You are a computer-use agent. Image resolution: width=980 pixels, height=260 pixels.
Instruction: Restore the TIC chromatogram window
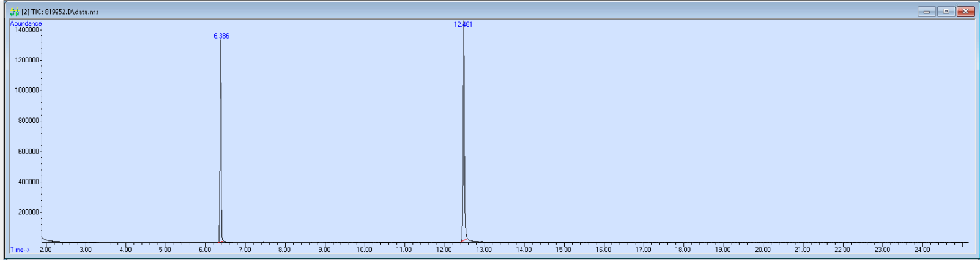[x=946, y=12]
